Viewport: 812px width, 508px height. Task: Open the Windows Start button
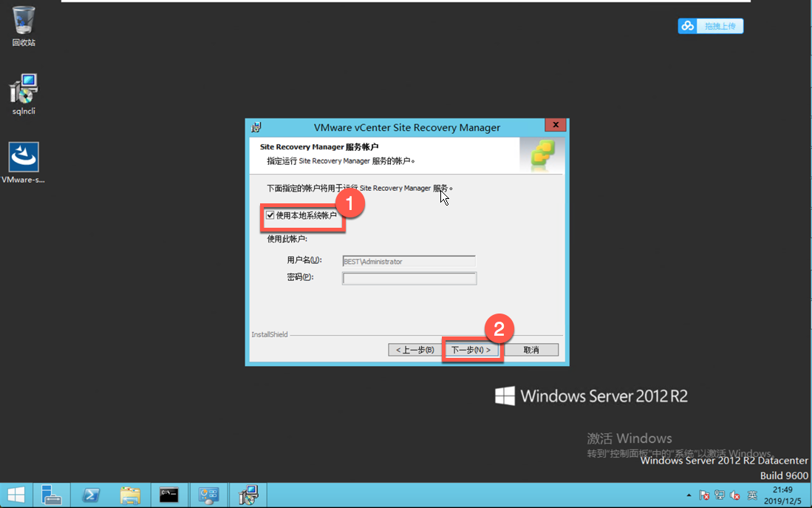[16, 495]
